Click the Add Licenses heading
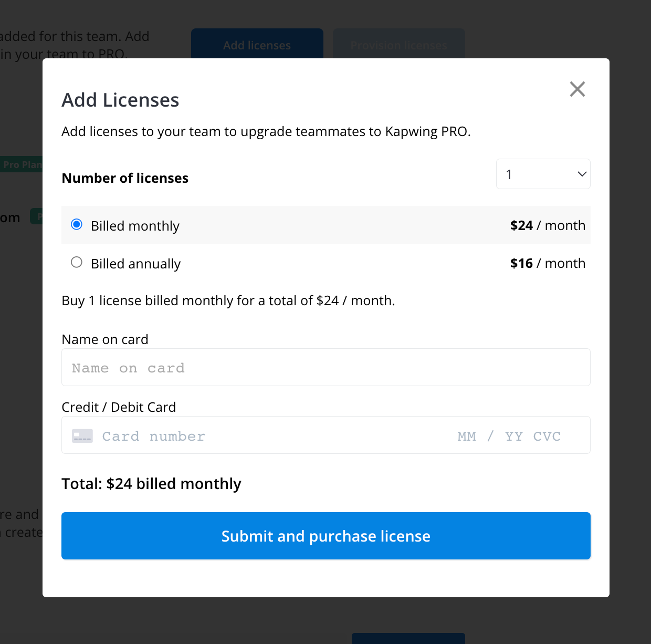The image size is (651, 644). pos(121,100)
